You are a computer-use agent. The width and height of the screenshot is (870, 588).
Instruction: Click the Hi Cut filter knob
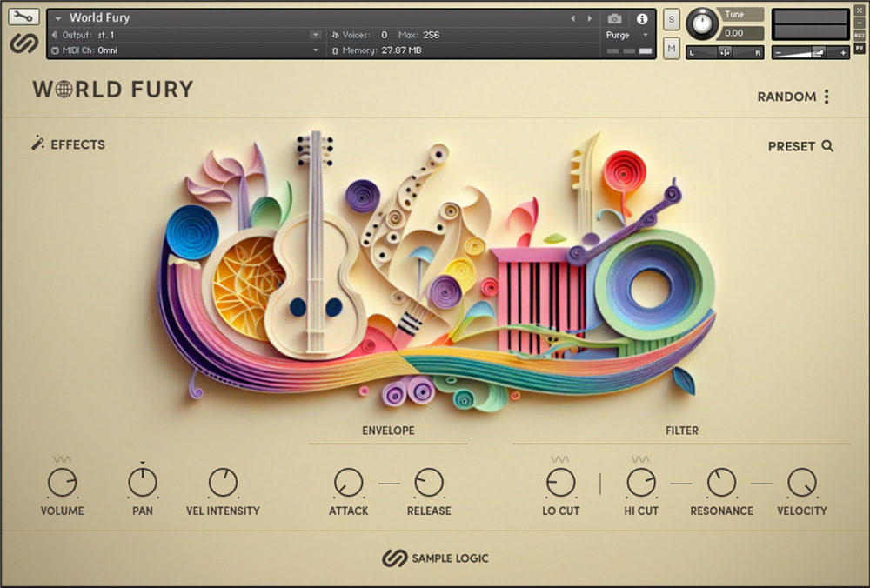(641, 482)
